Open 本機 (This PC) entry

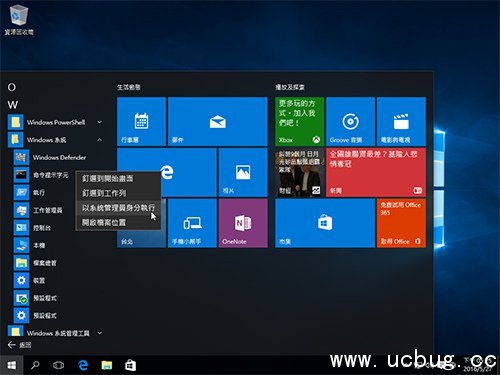pyautogui.click(x=29, y=245)
